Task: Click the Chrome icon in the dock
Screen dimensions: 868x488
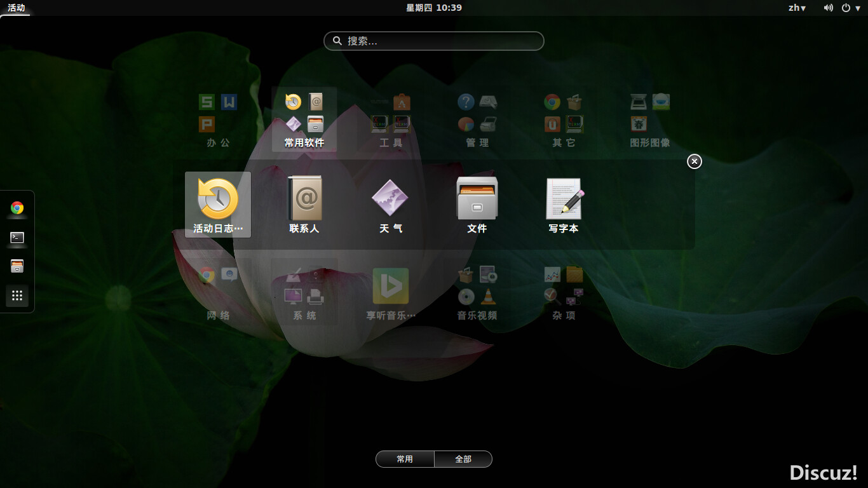Action: (x=17, y=208)
